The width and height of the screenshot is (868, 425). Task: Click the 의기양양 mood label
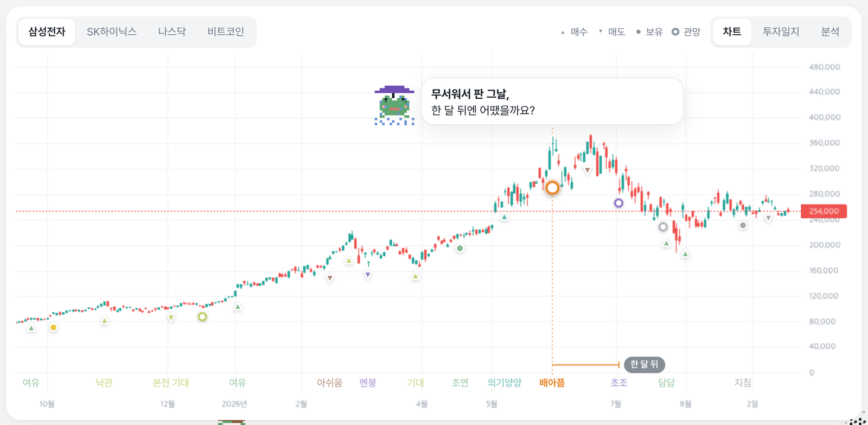tap(505, 383)
